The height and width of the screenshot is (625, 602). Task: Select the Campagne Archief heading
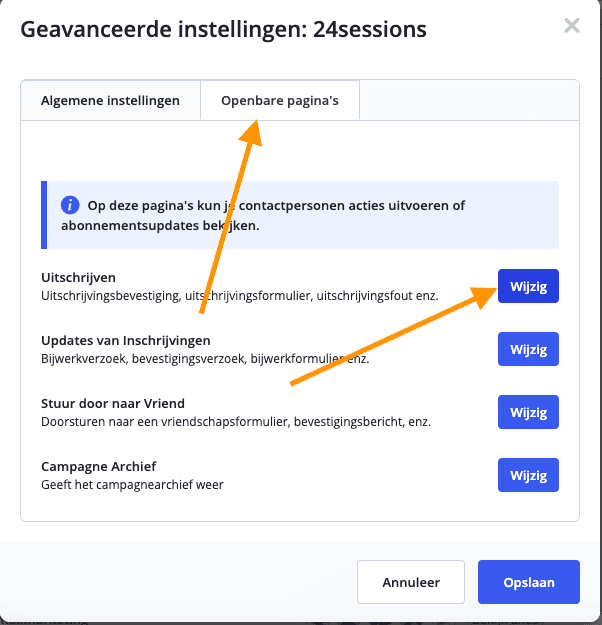[x=99, y=466]
